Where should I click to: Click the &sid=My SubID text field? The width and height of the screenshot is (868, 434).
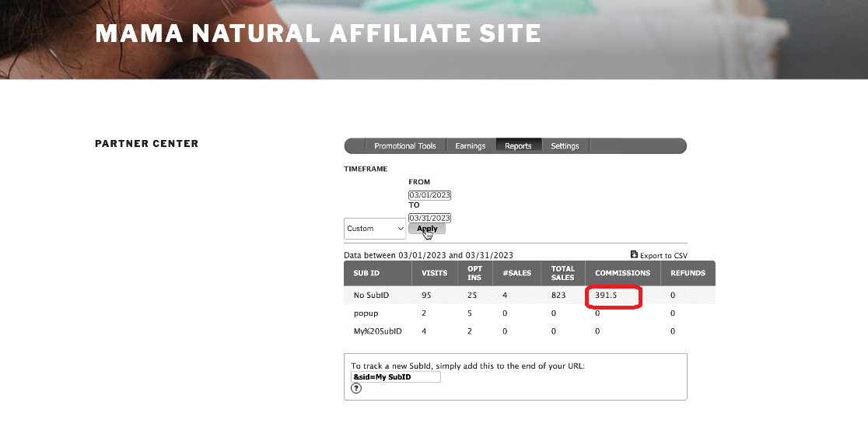pos(396,377)
